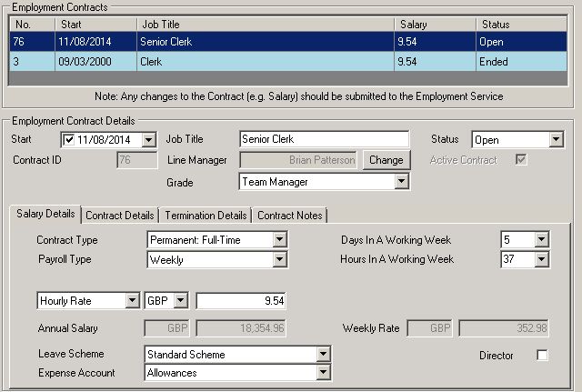Click the Start column header
The height and width of the screenshot is (392, 582).
pyautogui.click(x=95, y=25)
